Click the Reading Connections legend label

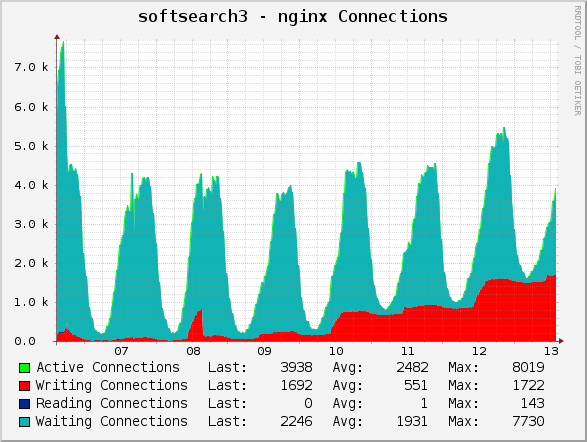click(112, 403)
